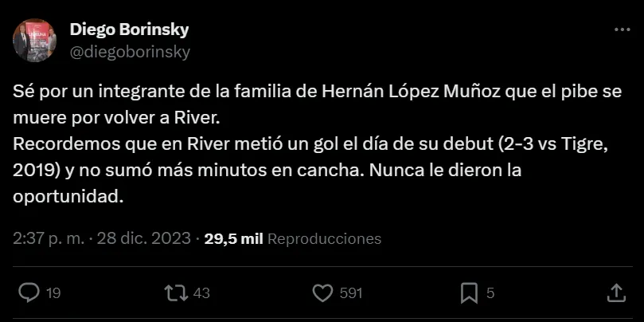Click the word 'oportunidad.' ending the tweet
The width and height of the screenshot is (644, 322).
point(69,198)
